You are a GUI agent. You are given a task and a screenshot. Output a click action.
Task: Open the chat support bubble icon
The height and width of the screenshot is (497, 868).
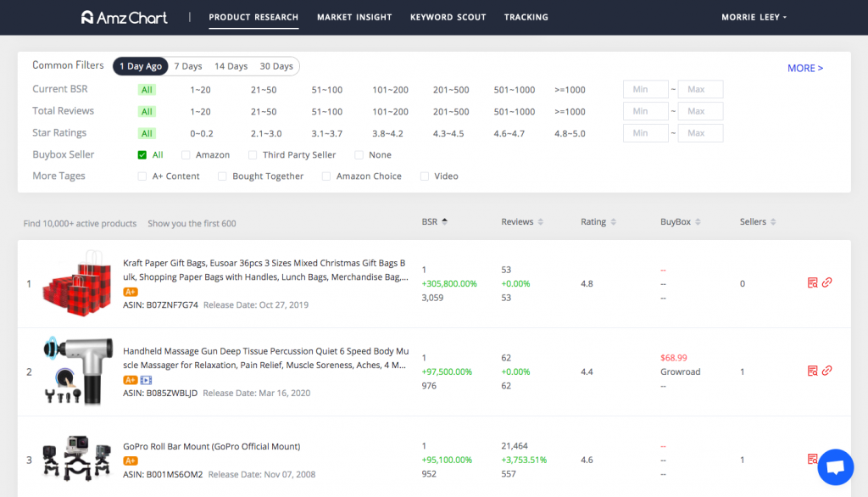[835, 467]
